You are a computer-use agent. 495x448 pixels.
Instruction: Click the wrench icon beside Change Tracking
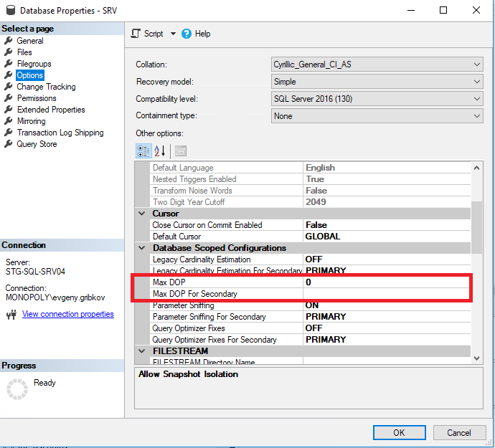[x=8, y=86]
